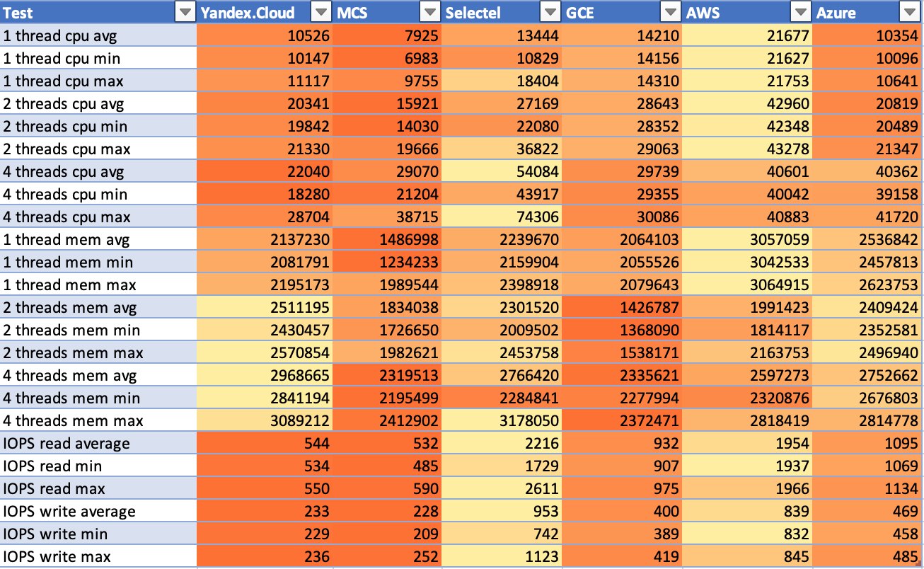Select the cell containing 74306

click(502, 217)
